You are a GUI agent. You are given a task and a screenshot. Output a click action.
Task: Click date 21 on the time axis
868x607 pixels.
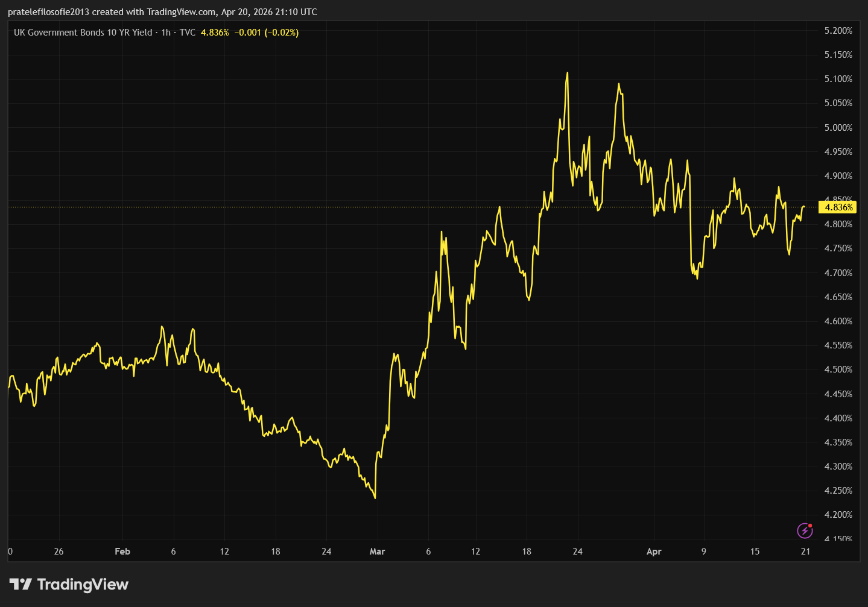point(805,552)
